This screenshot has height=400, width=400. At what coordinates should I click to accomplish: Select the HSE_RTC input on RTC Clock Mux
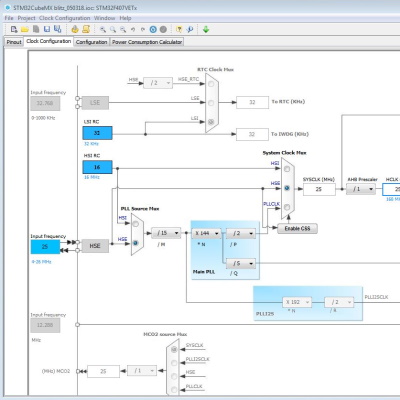click(211, 84)
